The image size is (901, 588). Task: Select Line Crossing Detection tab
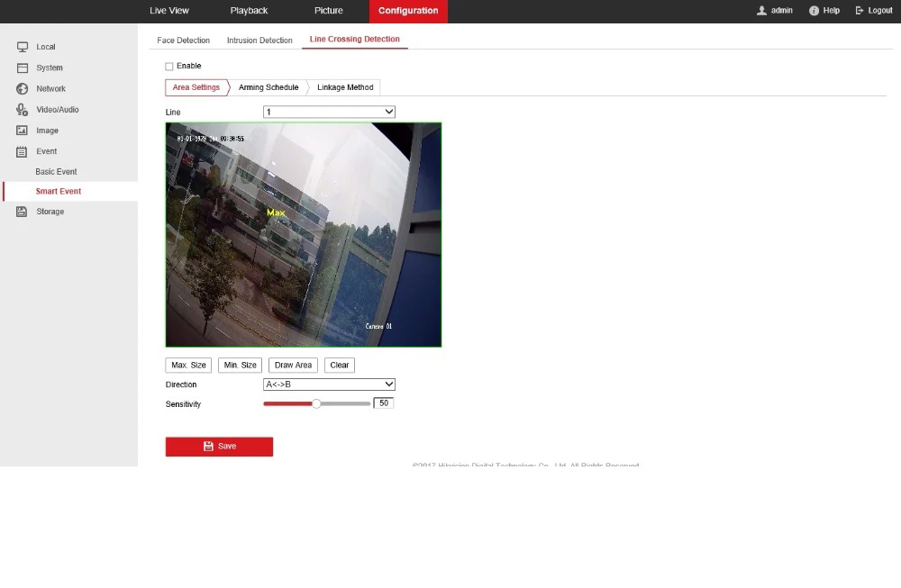[354, 39]
